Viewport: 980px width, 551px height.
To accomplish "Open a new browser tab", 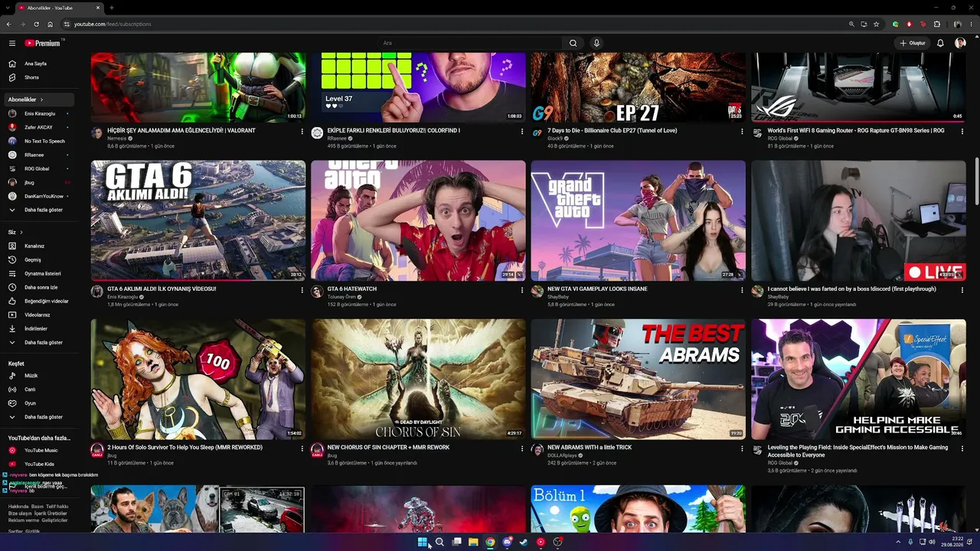I will coord(112,8).
